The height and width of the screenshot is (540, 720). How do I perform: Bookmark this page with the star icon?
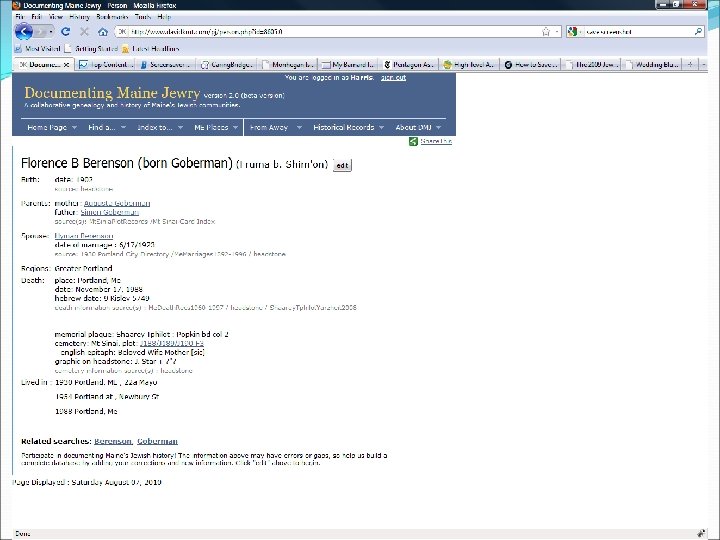point(546,32)
